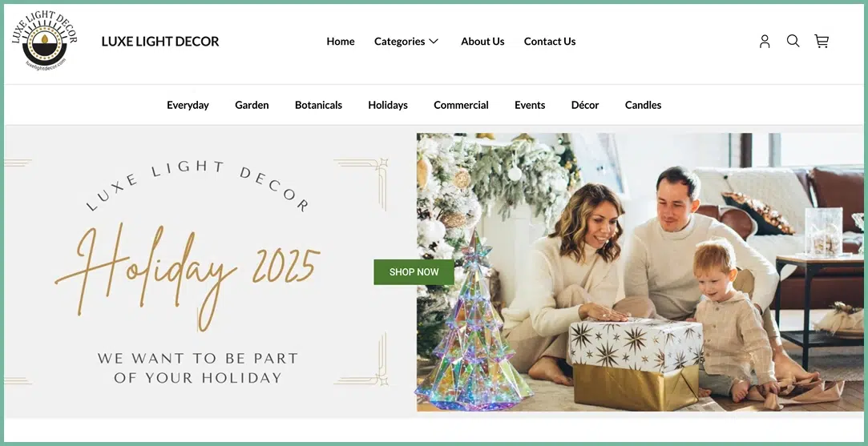Click the LUXE LIGHT DECOR site title

pos(160,42)
